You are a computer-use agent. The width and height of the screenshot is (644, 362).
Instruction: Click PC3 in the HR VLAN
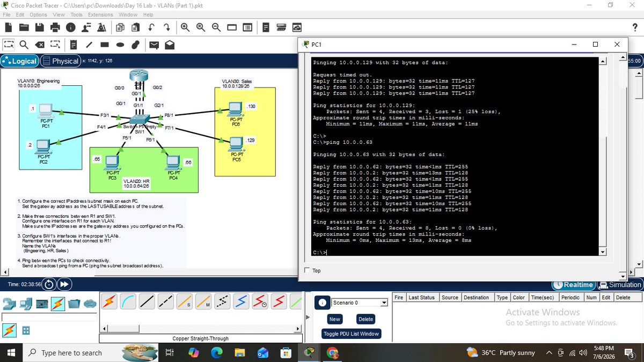(x=112, y=161)
